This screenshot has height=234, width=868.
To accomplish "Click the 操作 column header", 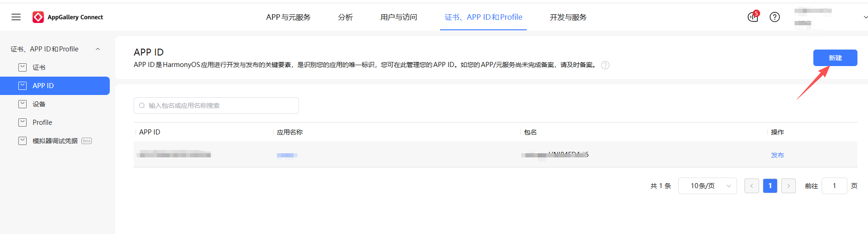I will (777, 132).
